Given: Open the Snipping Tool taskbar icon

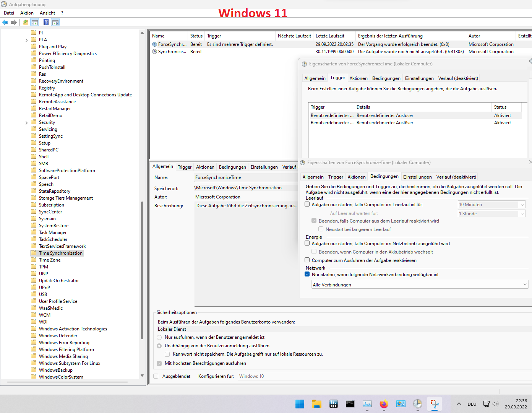Looking at the screenshot, I should point(435,404).
